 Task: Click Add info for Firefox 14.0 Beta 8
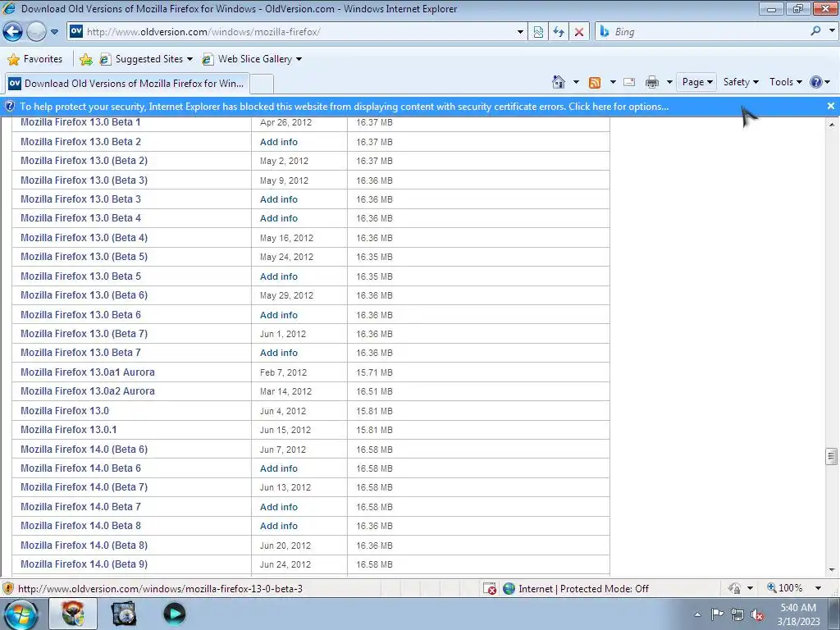(x=279, y=526)
